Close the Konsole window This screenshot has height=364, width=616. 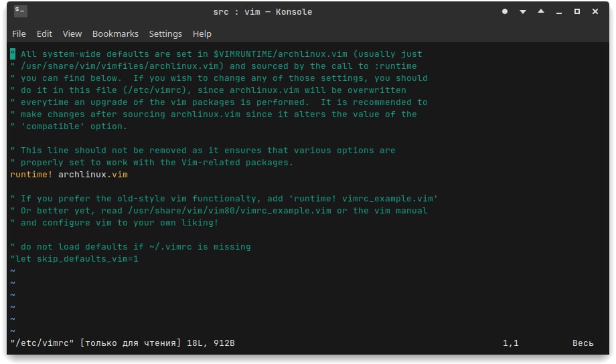click(595, 11)
